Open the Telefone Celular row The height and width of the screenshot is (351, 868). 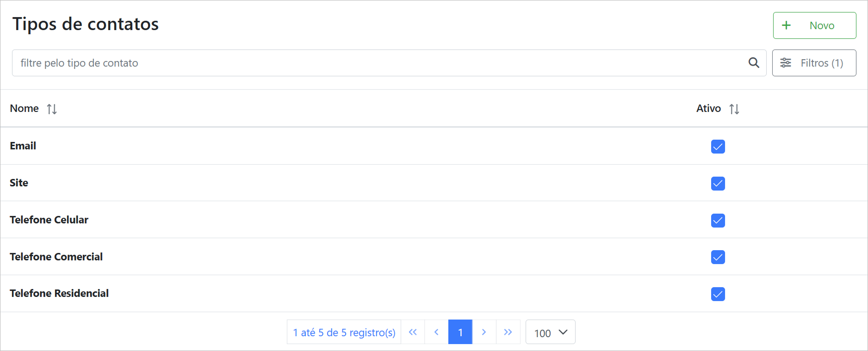point(49,220)
